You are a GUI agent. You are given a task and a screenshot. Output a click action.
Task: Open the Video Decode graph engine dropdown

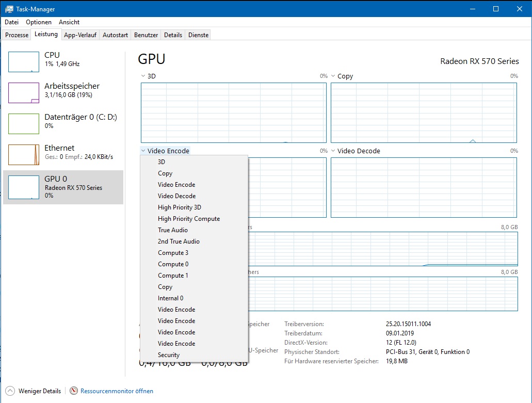[x=356, y=151]
